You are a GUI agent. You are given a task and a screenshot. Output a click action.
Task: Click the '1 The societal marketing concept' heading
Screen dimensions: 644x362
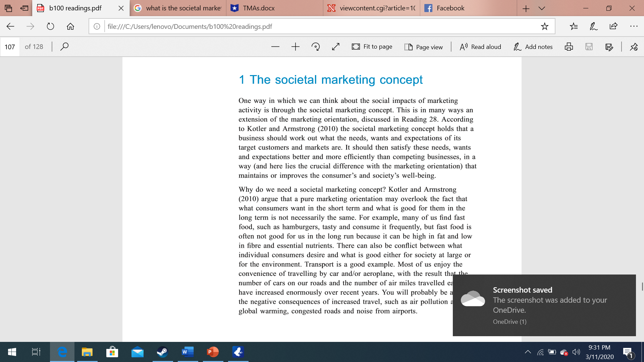(330, 80)
